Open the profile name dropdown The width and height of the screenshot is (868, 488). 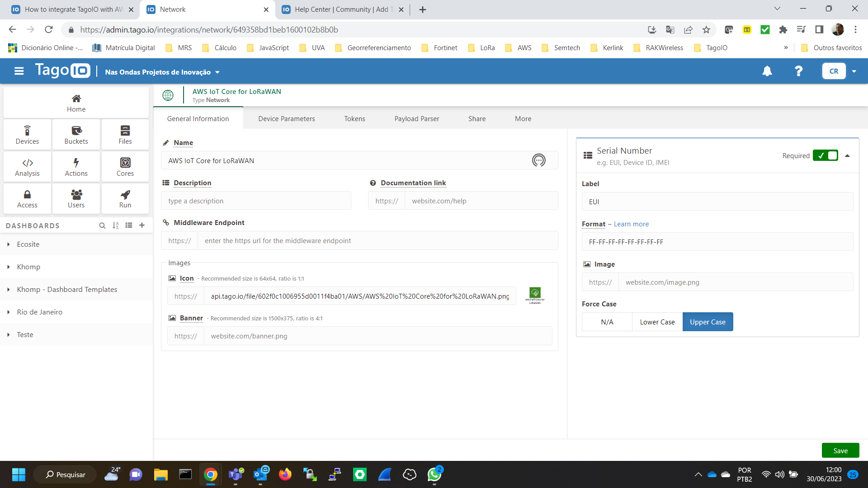pos(162,72)
